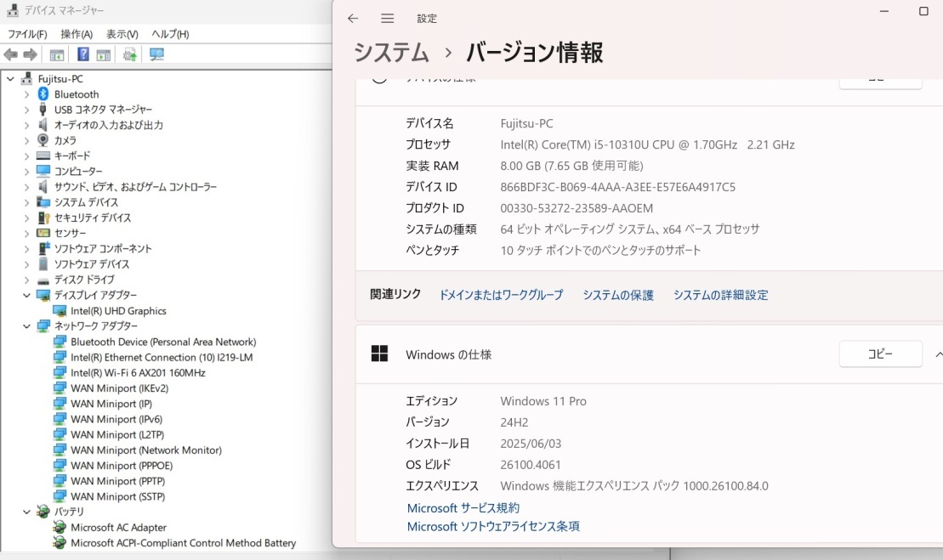Click the Help question-mark toolbar icon
Screen dimensions: 943x560
pos(83,54)
